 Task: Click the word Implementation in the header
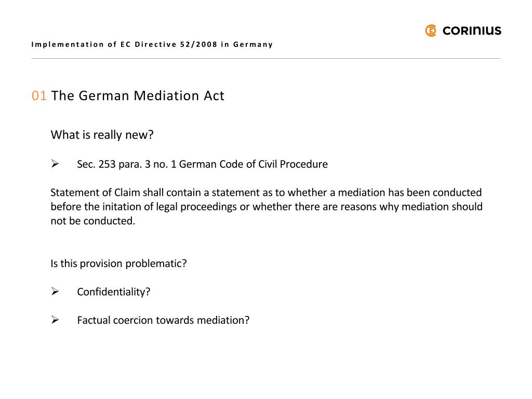(x=68, y=44)
